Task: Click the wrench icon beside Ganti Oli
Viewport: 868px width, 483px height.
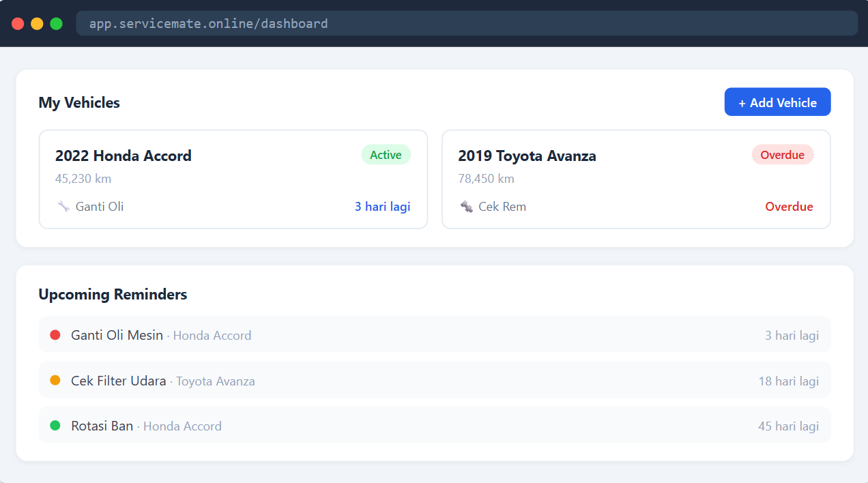Action: (63, 206)
